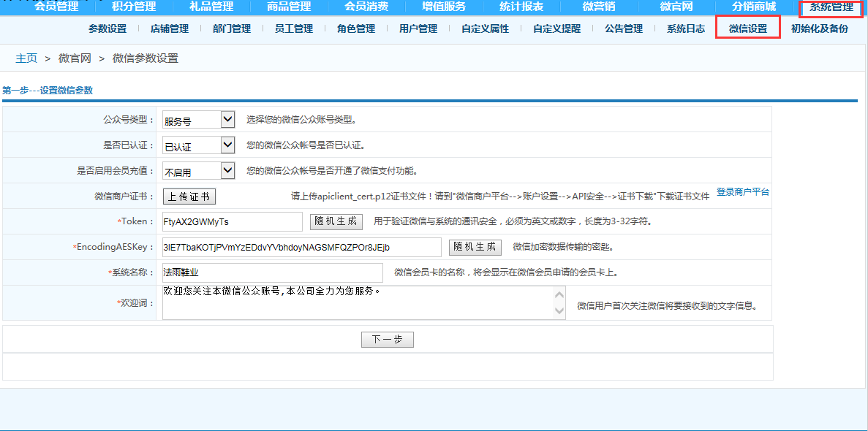Screen dimensions: 868x431
Task: Open the 系统管理 top menu
Action: point(831,7)
